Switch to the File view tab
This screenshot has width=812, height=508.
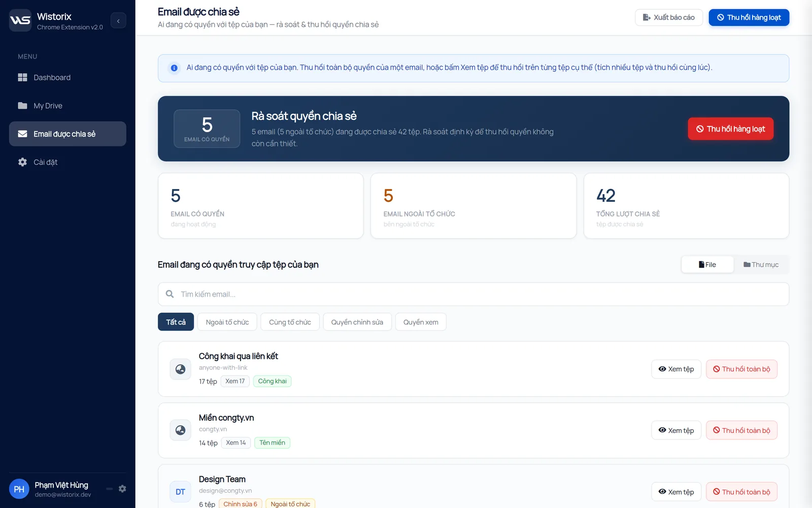(x=707, y=265)
